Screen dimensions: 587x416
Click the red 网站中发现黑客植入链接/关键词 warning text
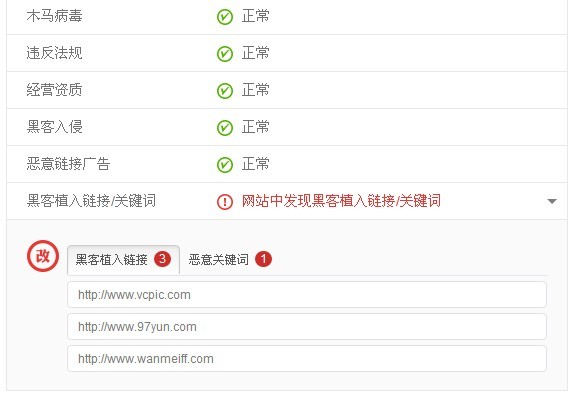click(x=341, y=201)
